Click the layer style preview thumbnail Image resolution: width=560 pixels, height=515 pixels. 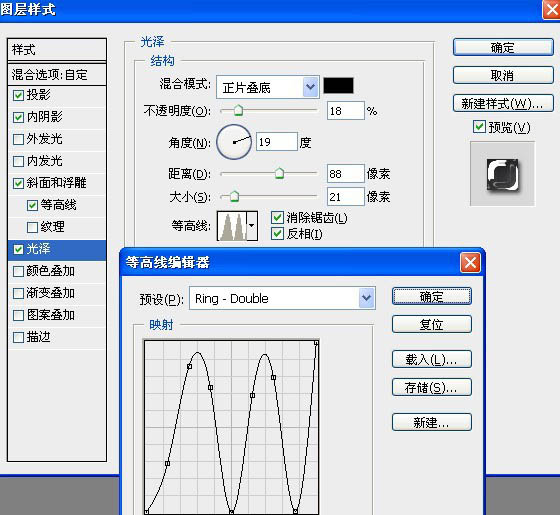point(502,174)
